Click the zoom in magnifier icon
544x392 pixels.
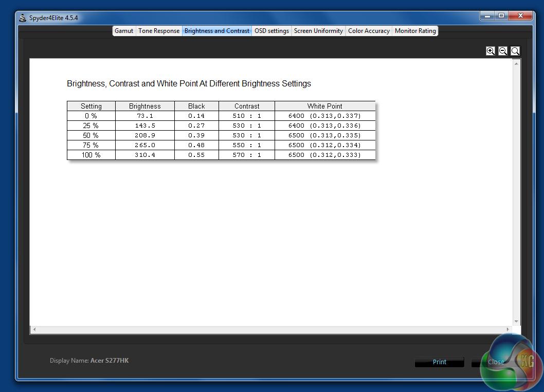(x=490, y=51)
